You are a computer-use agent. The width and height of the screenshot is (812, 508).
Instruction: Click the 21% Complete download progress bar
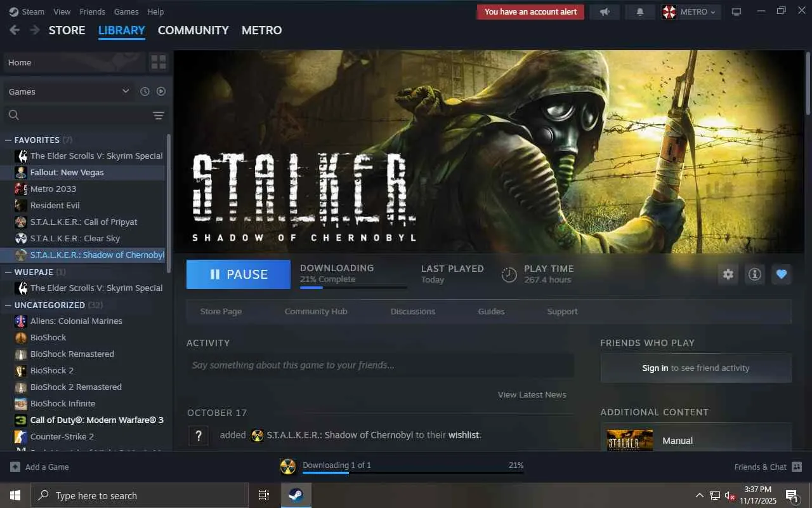(x=353, y=288)
